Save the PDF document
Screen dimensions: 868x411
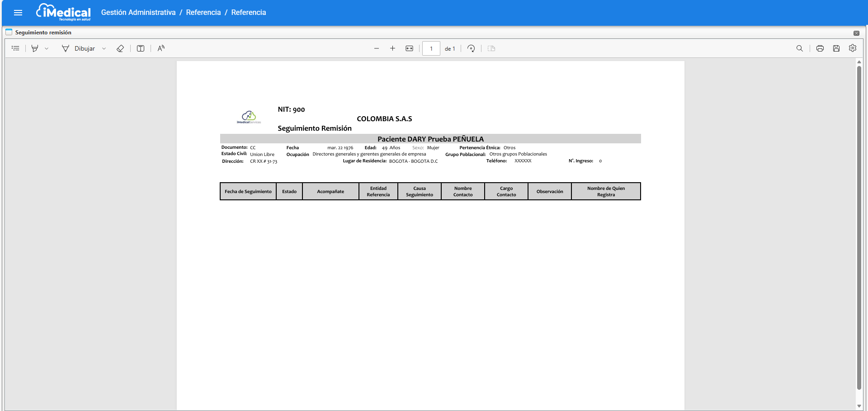coord(836,48)
